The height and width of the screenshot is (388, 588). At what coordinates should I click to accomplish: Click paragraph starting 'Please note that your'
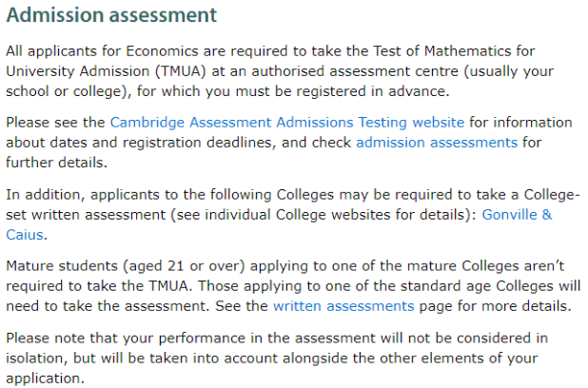[277, 358]
